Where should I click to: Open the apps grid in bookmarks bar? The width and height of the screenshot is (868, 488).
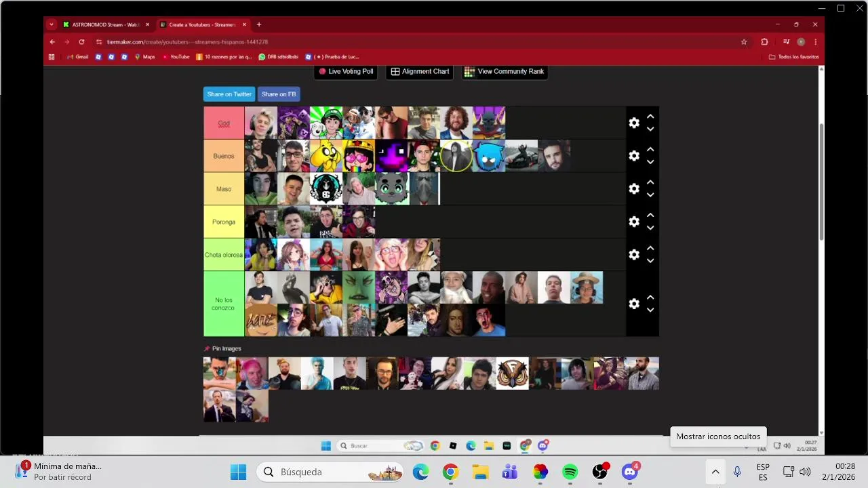coord(52,57)
